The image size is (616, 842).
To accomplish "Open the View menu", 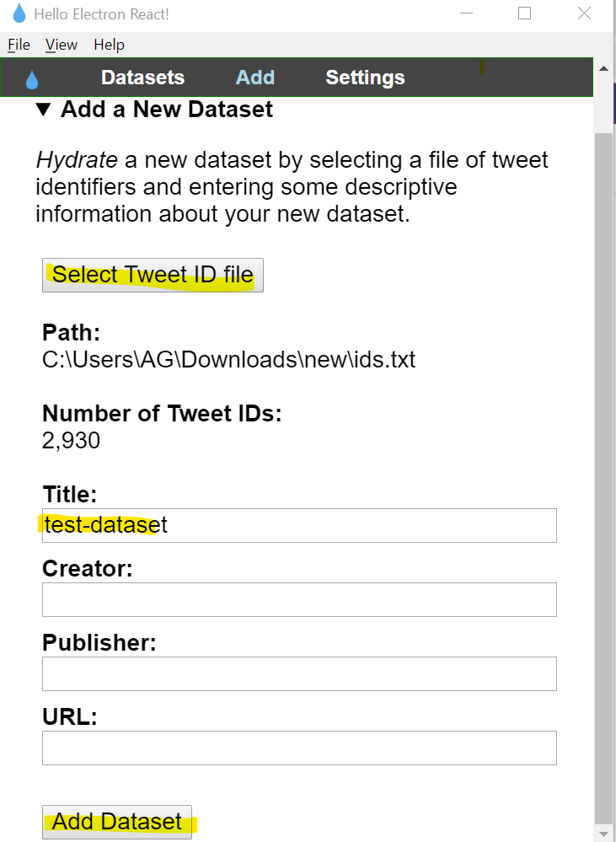I will coord(62,45).
